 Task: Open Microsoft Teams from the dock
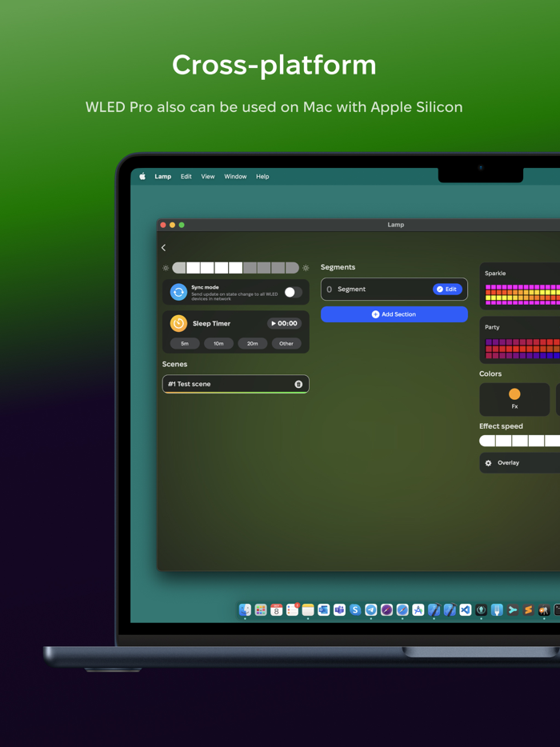click(x=339, y=609)
